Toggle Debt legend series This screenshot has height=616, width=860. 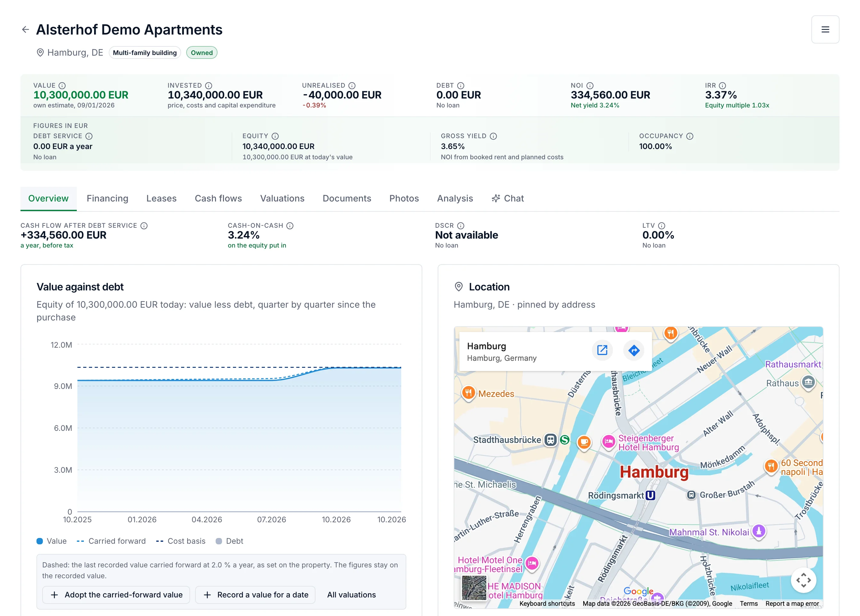(x=229, y=541)
